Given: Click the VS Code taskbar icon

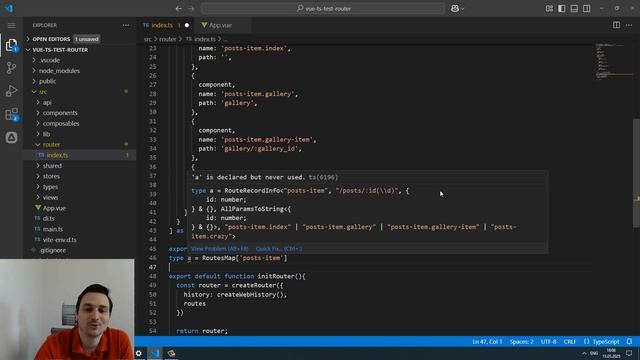Looking at the screenshot, I should coord(155,353).
